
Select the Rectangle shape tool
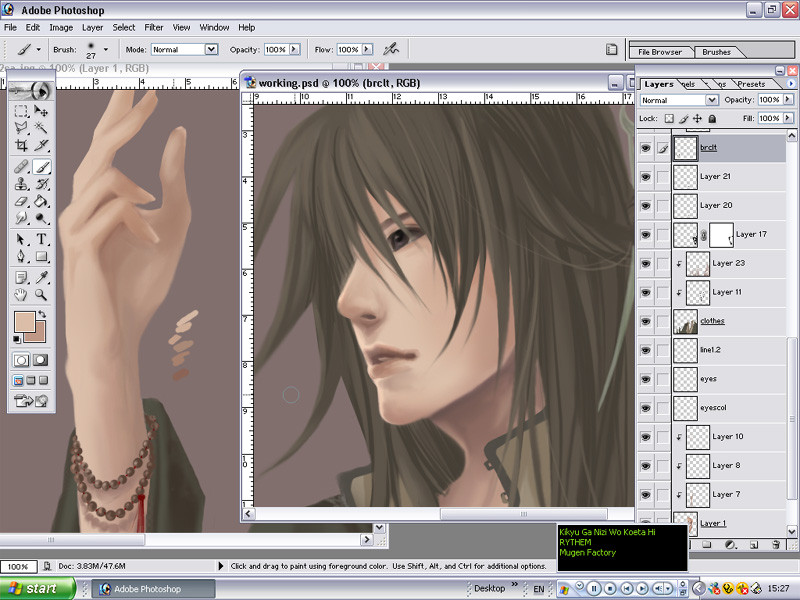click(x=41, y=256)
